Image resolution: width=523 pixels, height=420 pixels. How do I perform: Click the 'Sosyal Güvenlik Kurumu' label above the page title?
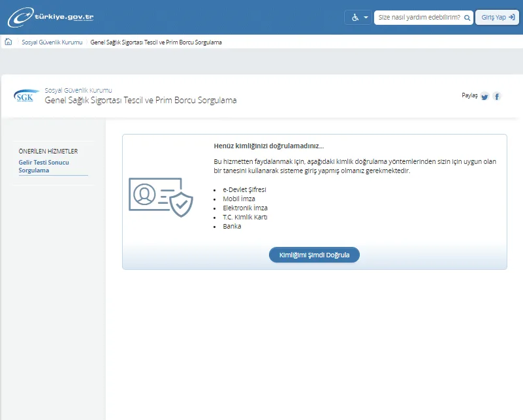coord(78,90)
